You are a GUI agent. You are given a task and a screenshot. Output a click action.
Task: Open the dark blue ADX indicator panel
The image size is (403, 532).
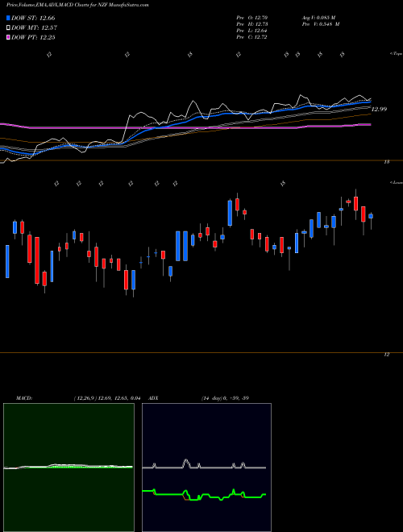coord(206,468)
